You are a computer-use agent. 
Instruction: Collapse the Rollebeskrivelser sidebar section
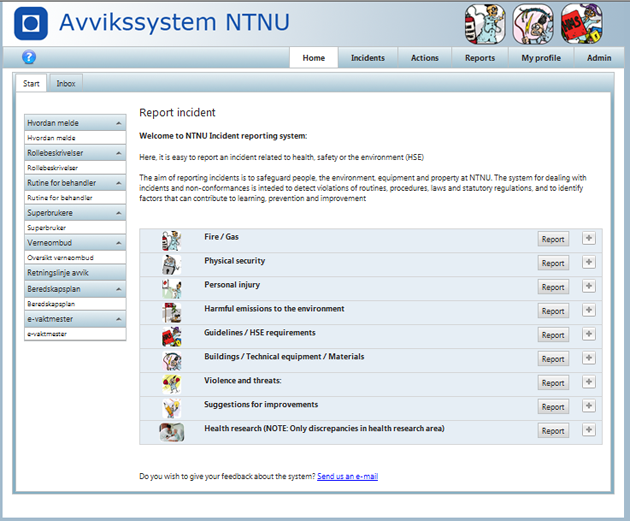(x=119, y=153)
